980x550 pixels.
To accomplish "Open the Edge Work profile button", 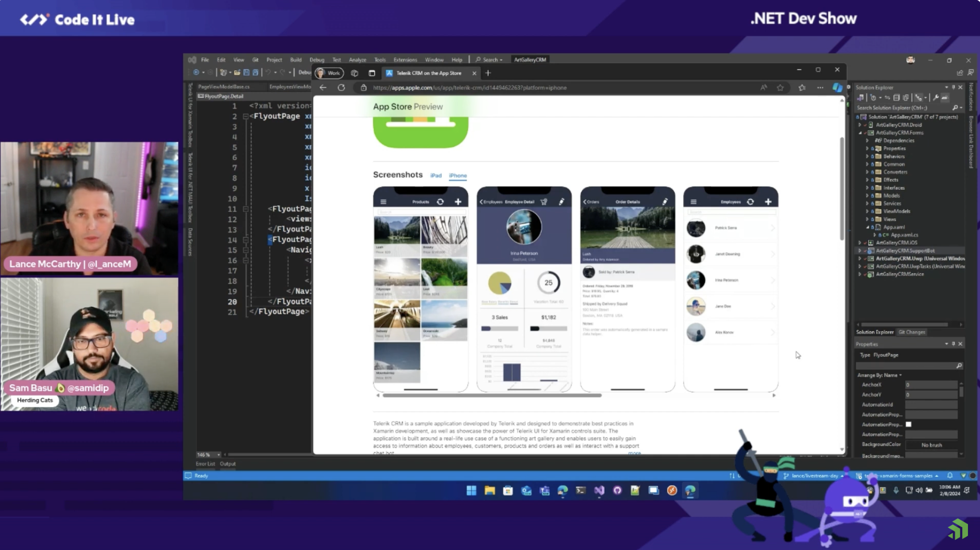I will click(329, 73).
